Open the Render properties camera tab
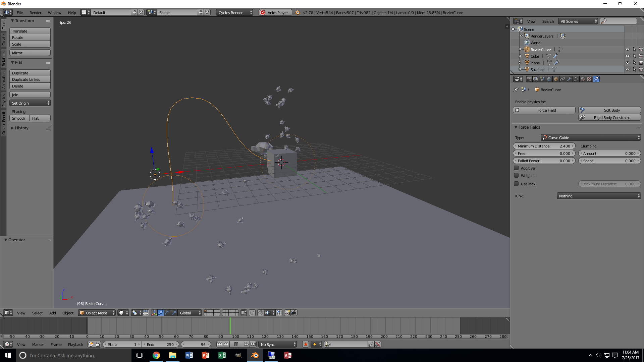 (529, 79)
